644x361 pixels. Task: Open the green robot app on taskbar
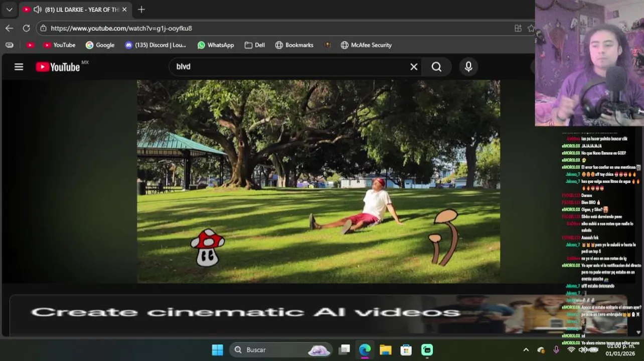tap(427, 349)
